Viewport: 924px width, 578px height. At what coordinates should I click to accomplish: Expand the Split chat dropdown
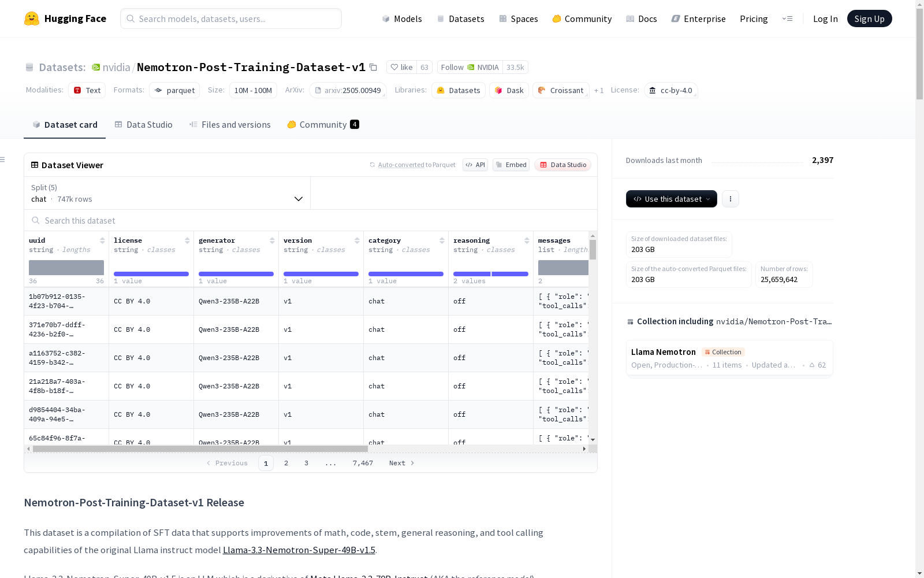pyautogui.click(x=167, y=193)
